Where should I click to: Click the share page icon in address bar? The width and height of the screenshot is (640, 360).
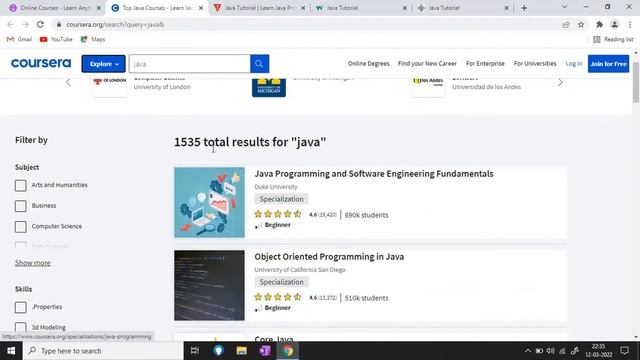[x=566, y=24]
